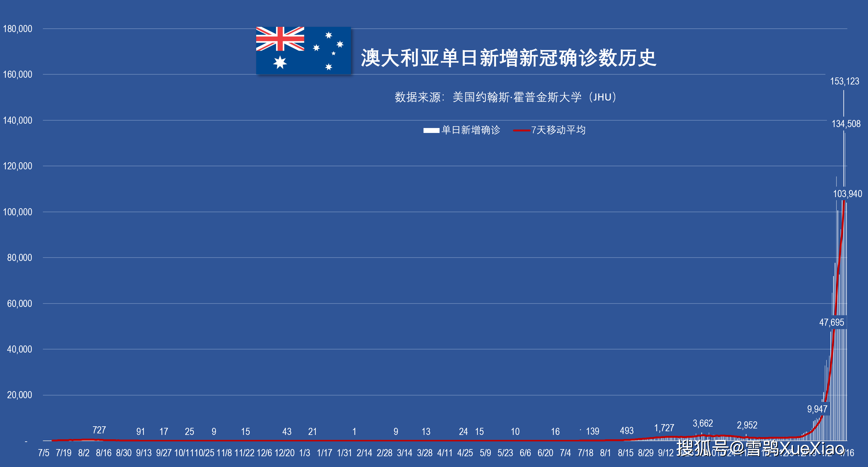Click the data label 13

(426, 432)
